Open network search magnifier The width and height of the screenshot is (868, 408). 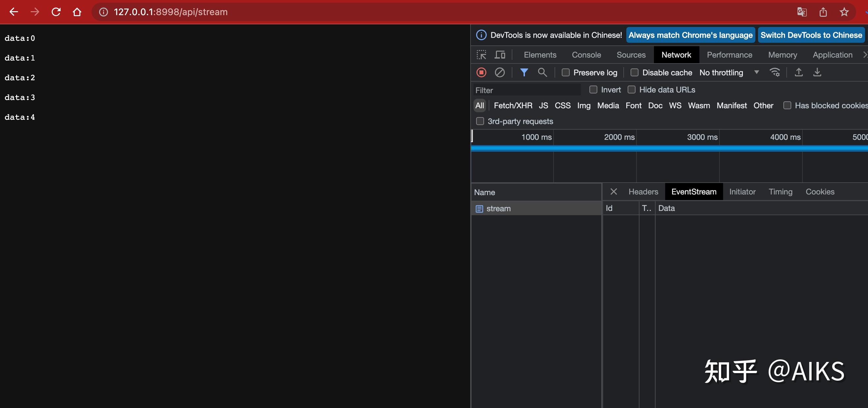coord(542,72)
